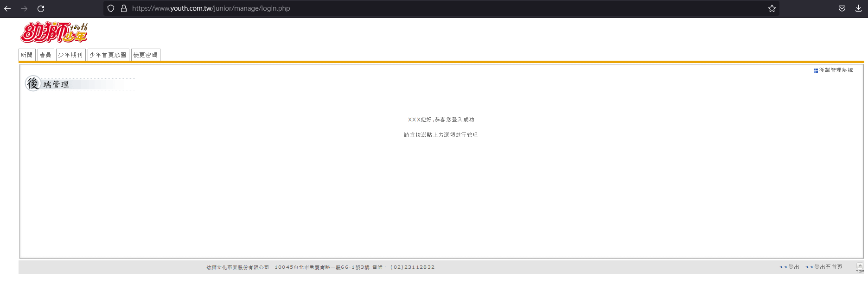Click the padlock site security icon
868x284 pixels.
coord(124,8)
